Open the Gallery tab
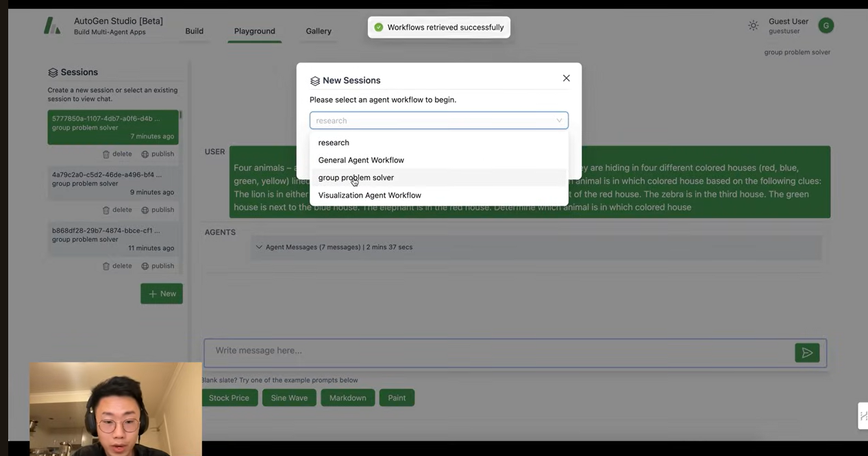The width and height of the screenshot is (868, 456). click(x=319, y=31)
